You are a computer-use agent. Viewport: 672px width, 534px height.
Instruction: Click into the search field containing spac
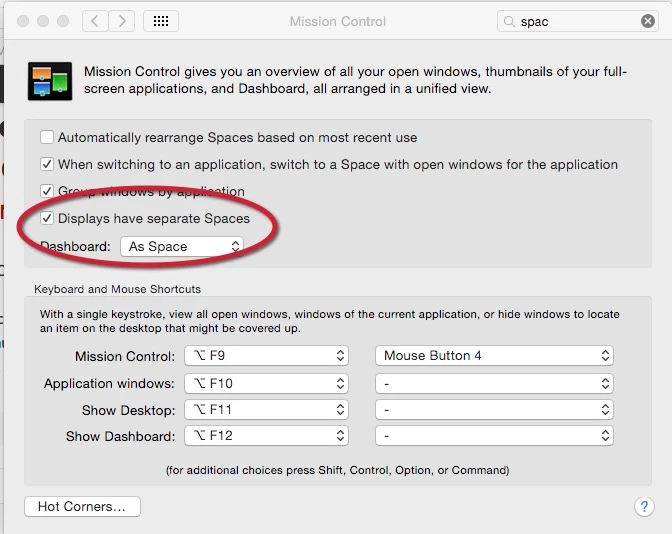pyautogui.click(x=577, y=21)
